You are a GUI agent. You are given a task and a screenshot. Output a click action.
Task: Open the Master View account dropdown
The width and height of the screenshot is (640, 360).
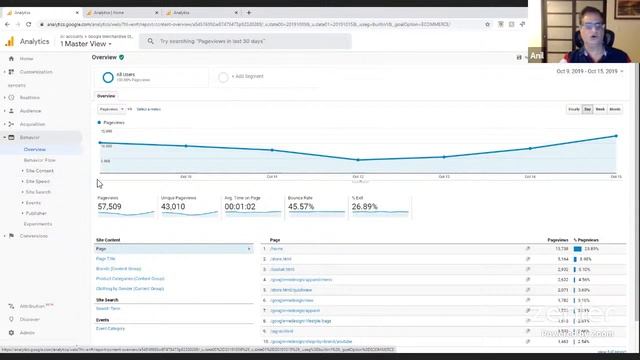pos(86,44)
